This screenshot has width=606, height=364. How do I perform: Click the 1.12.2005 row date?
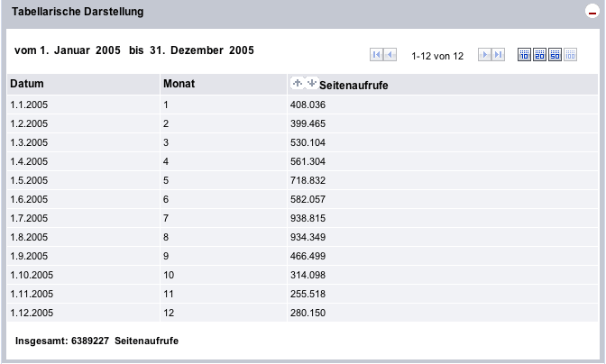coord(32,313)
